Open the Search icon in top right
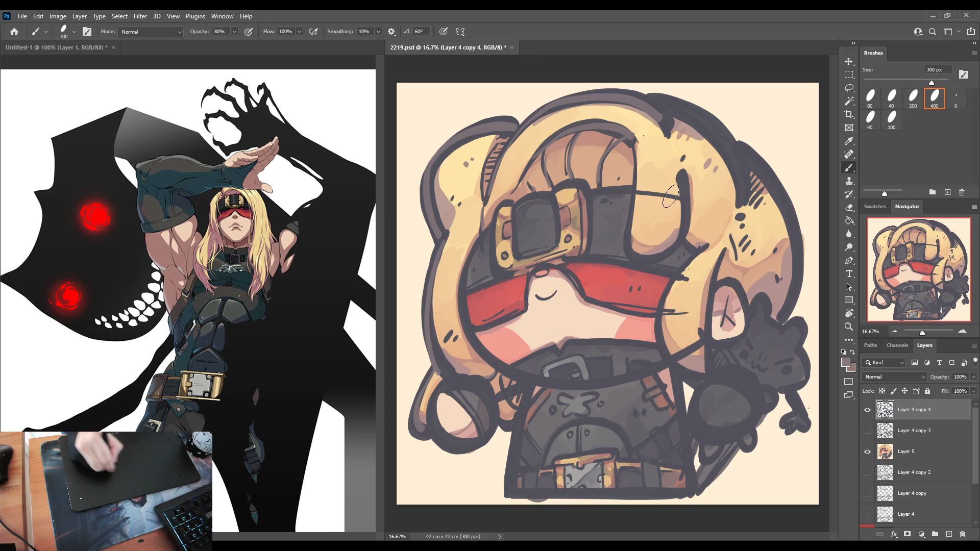This screenshot has height=551, width=980. click(x=933, y=32)
